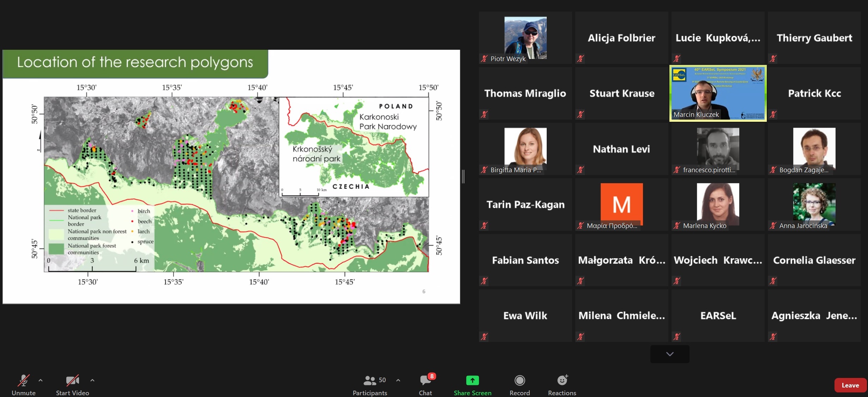Open the audio options arrow beside Unmute
Screen dimensions: 868x397
41,380
